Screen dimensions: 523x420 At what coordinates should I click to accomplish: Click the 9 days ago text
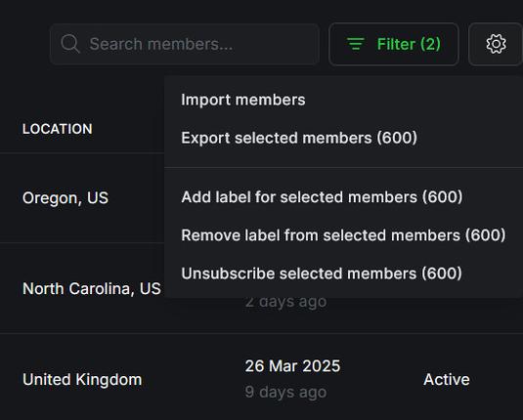click(285, 392)
